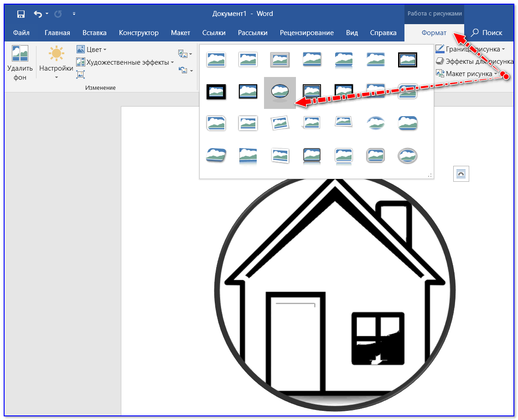
Task: Go to the Рецензирование tab
Action: tap(306, 33)
